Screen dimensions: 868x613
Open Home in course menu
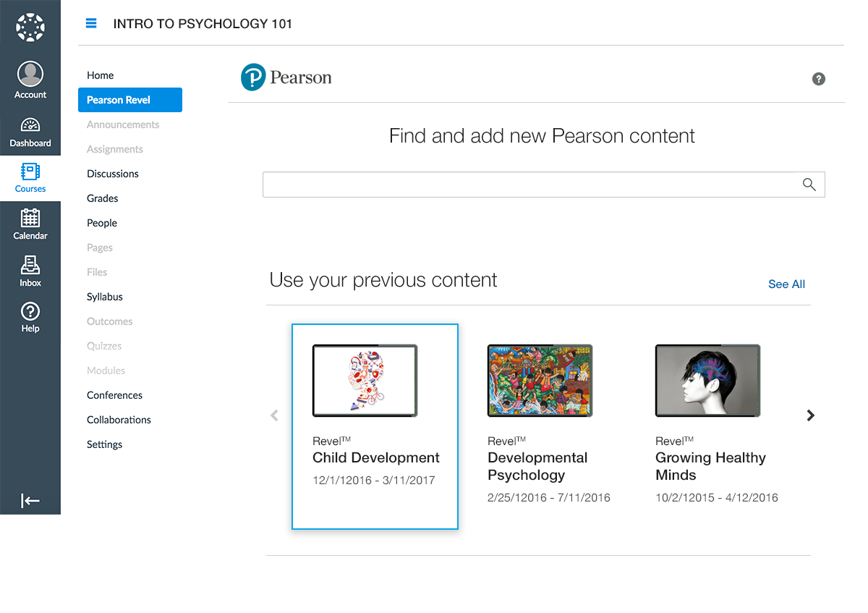[x=101, y=75]
